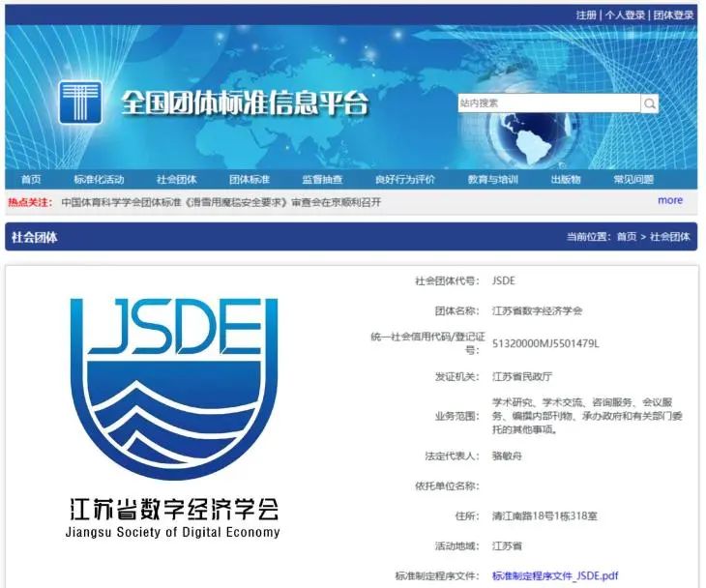Click the JSDE group code value

pyautogui.click(x=503, y=280)
